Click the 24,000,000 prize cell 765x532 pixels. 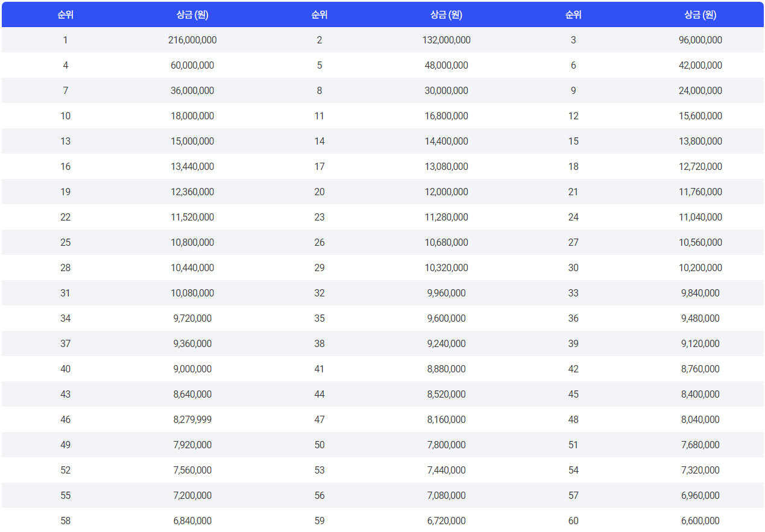click(x=700, y=90)
